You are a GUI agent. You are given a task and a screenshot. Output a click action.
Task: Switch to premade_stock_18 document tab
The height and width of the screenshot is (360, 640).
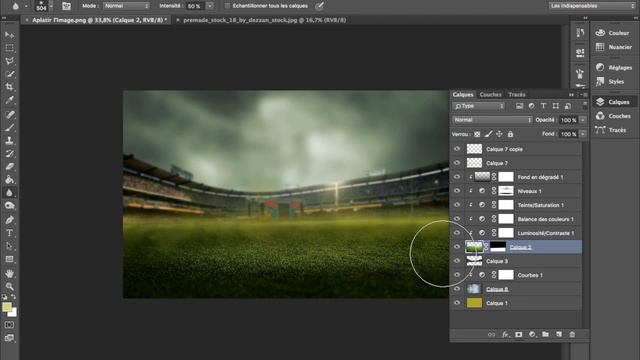click(264, 20)
